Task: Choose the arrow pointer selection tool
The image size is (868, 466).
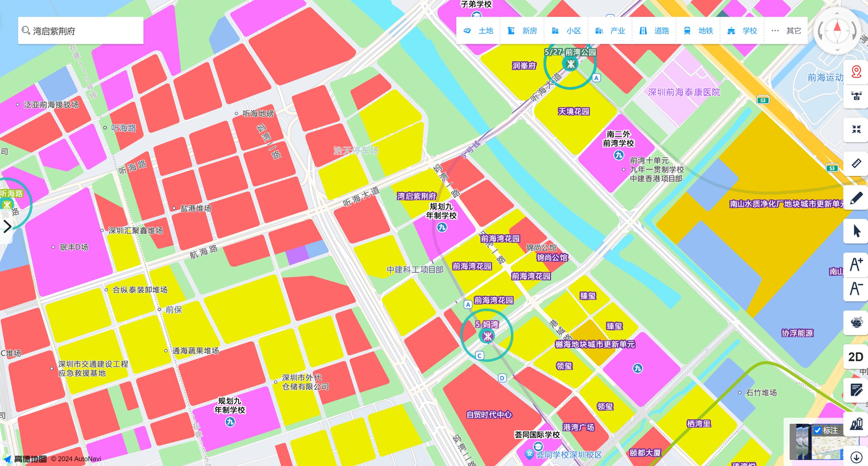Action: 856,231
